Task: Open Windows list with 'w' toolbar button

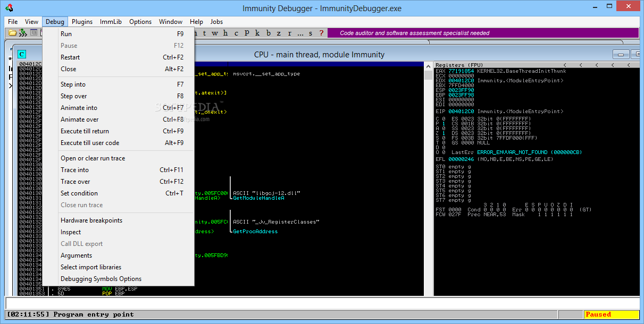Action: click(214, 33)
